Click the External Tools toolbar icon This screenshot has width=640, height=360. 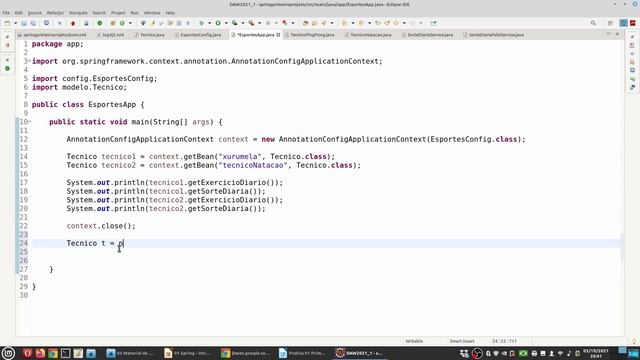tap(251, 23)
